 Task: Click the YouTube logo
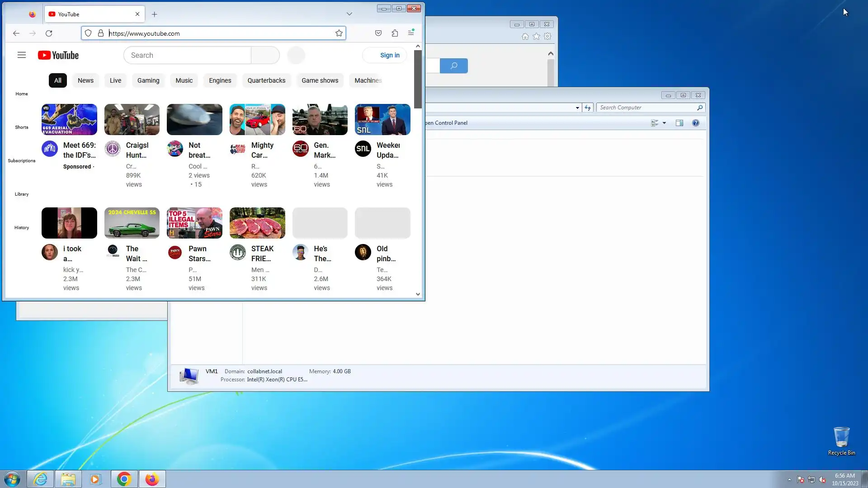click(58, 55)
